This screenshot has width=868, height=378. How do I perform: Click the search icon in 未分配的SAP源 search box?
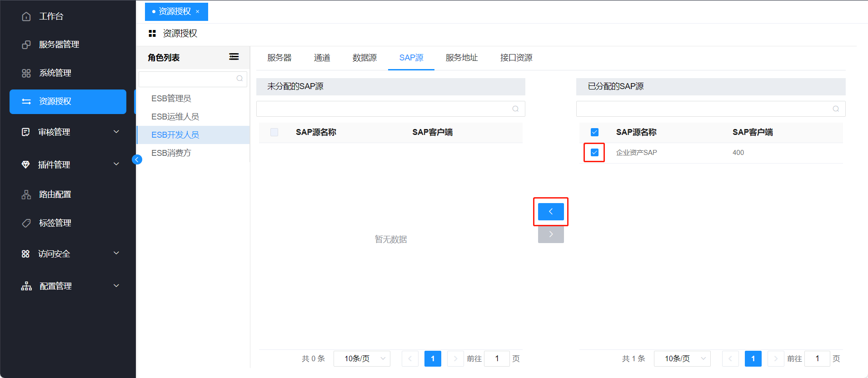click(515, 109)
